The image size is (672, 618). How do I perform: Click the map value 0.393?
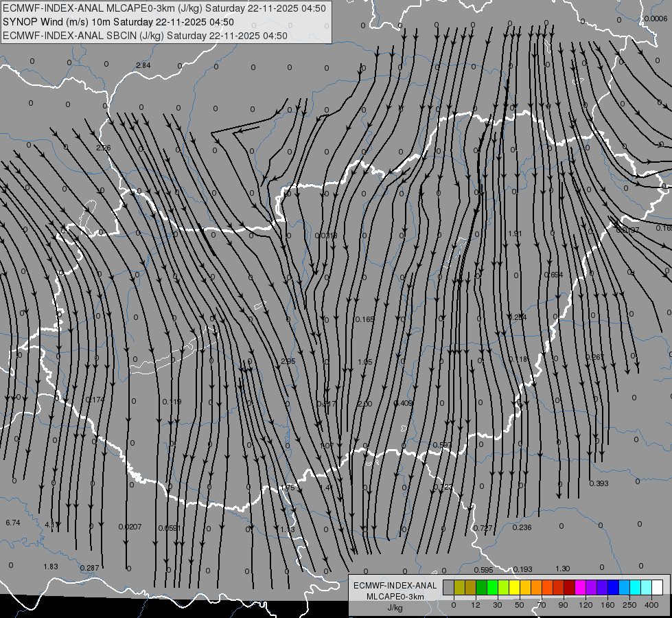(599, 483)
